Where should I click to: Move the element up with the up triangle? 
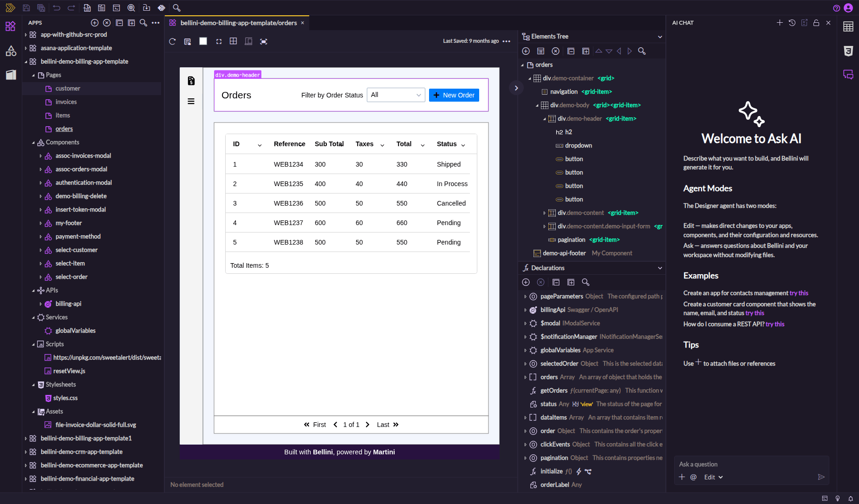[599, 51]
